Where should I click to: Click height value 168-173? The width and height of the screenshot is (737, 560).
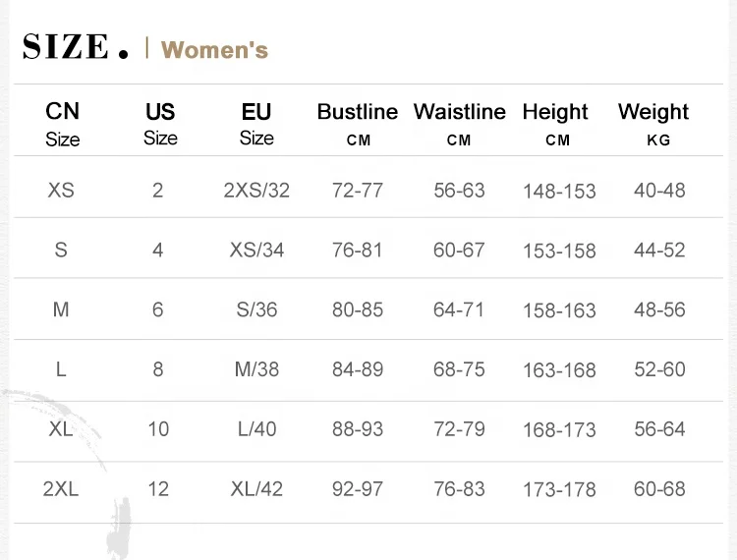click(559, 429)
